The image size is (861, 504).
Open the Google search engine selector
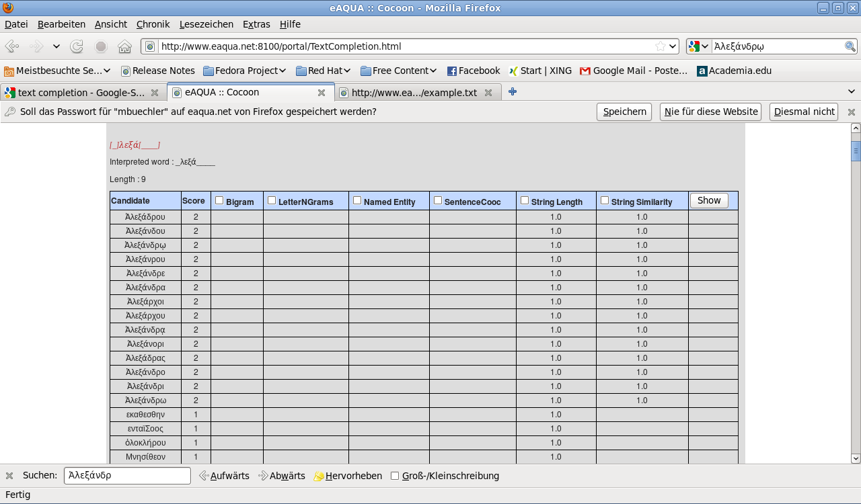tap(699, 46)
